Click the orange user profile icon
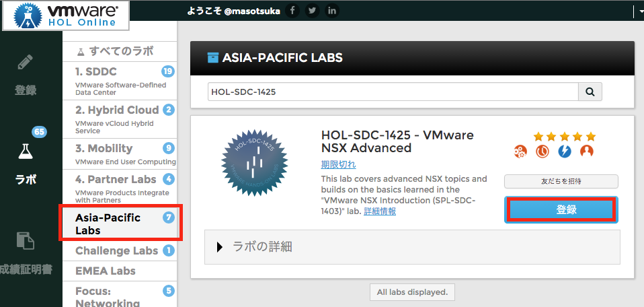 [x=587, y=152]
